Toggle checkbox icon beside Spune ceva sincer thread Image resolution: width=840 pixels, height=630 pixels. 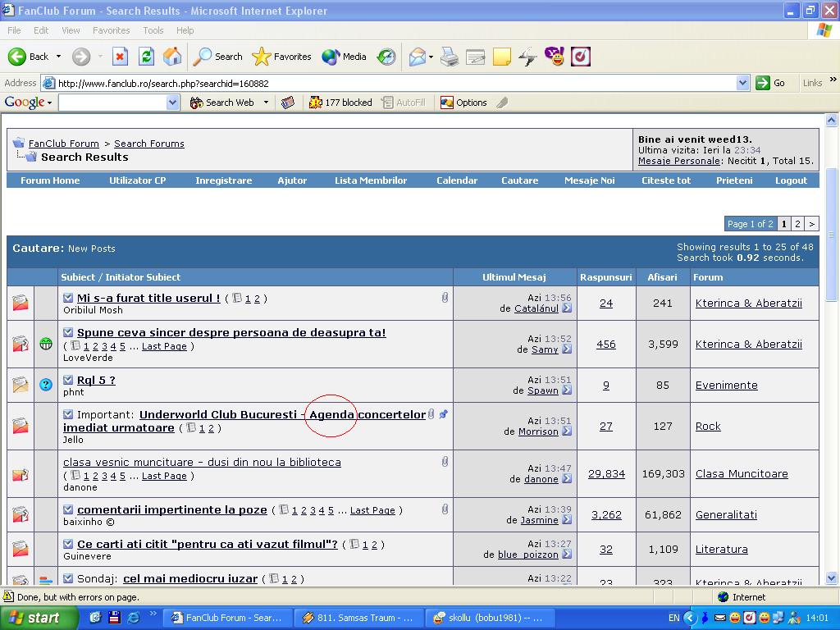(68, 333)
